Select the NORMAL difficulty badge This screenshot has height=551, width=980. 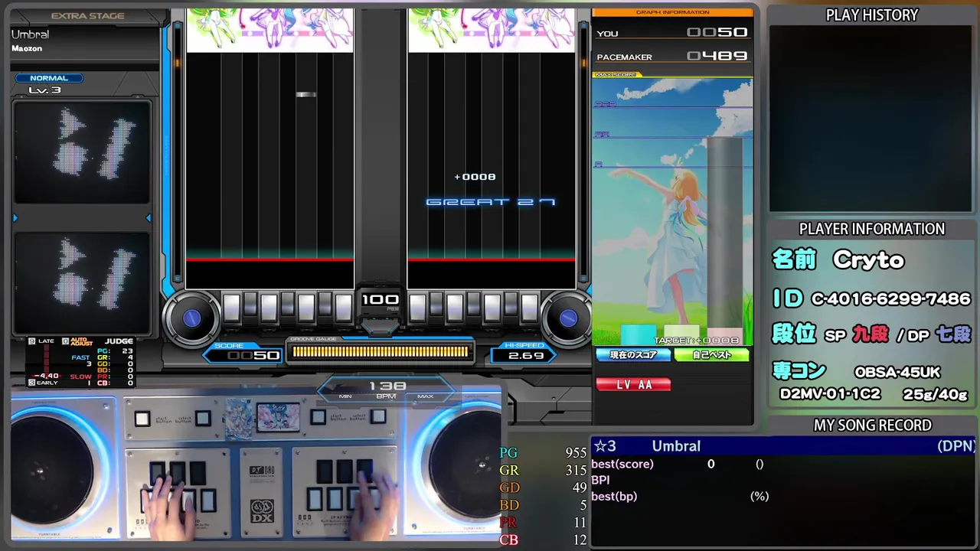click(x=49, y=78)
